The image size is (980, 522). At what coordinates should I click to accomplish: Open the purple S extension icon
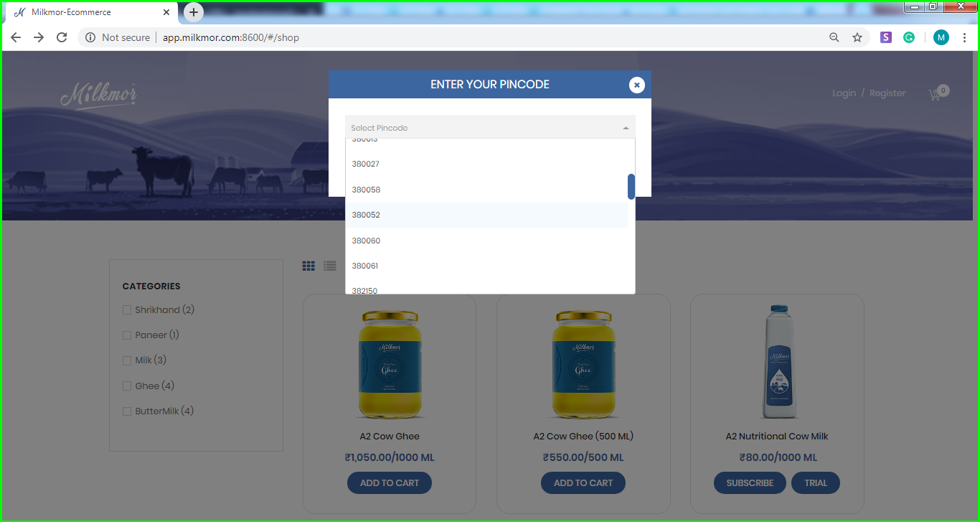coord(886,37)
